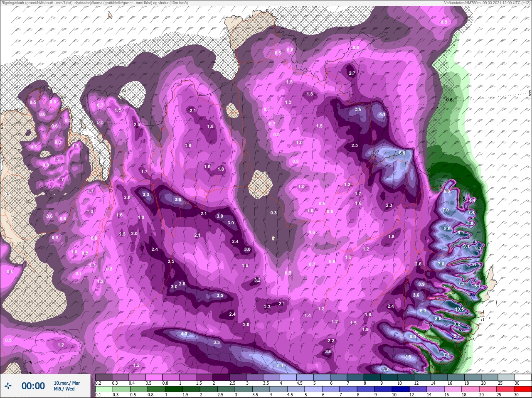
Task: Select the pale green first swatch in the lower legend
Action: (x=104, y=389)
